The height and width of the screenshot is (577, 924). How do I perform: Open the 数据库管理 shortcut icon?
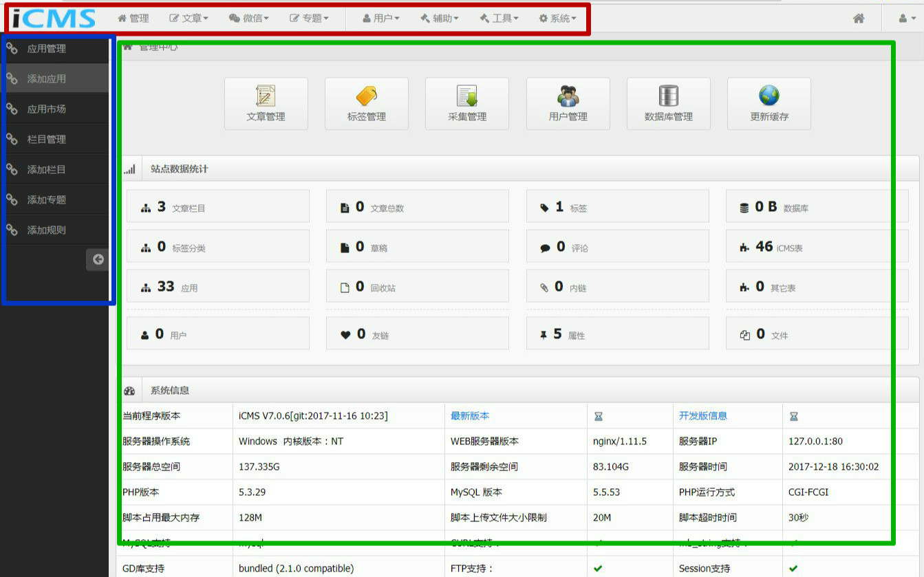click(x=668, y=104)
